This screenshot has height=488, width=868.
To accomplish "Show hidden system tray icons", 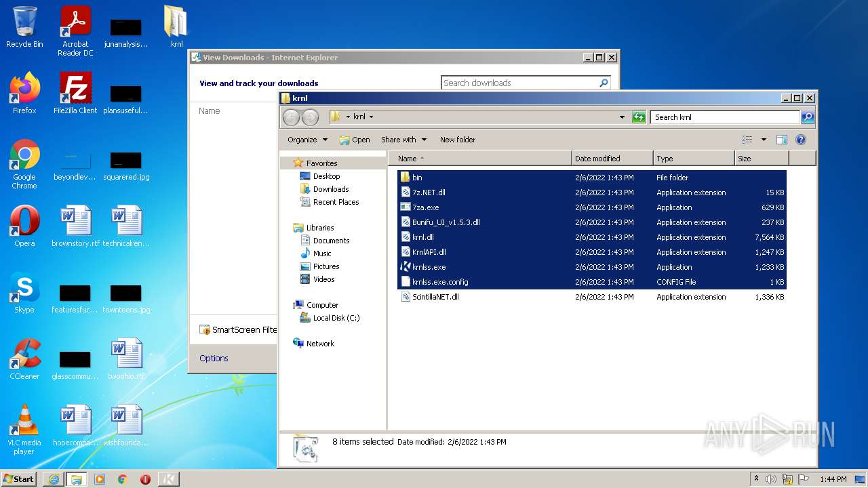I will pos(757,479).
